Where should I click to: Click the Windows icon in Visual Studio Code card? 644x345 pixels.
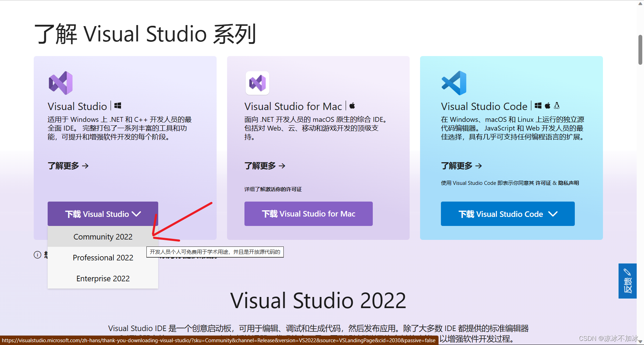click(x=538, y=105)
